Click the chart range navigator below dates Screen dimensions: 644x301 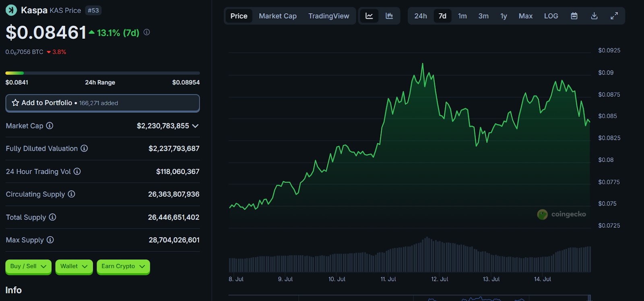click(x=409, y=298)
